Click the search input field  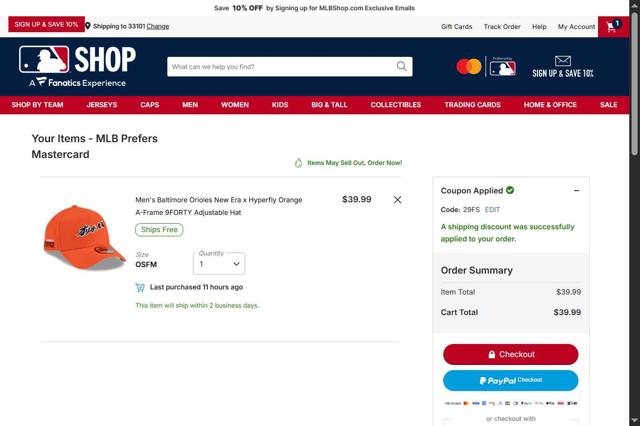click(282, 67)
